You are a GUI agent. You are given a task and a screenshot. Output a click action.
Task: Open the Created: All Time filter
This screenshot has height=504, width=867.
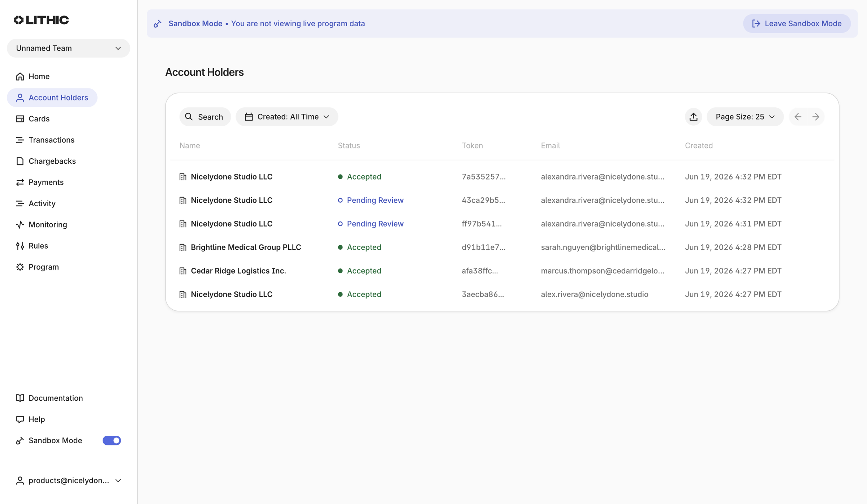pos(287,117)
